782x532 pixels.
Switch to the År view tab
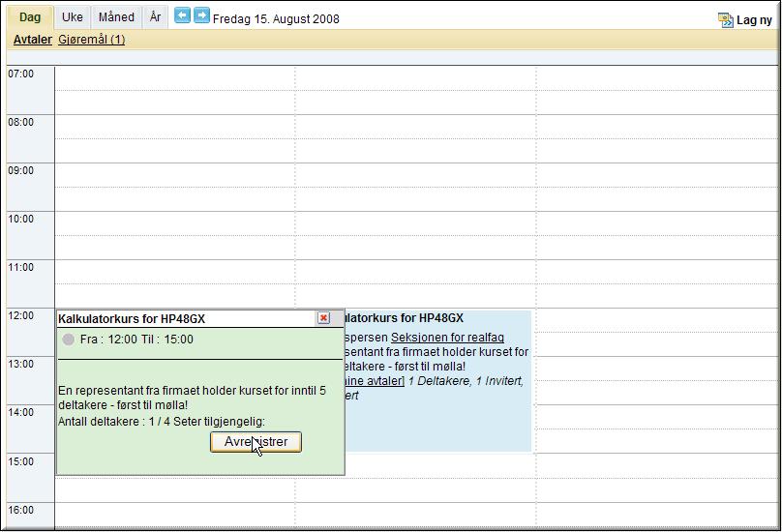tap(155, 17)
